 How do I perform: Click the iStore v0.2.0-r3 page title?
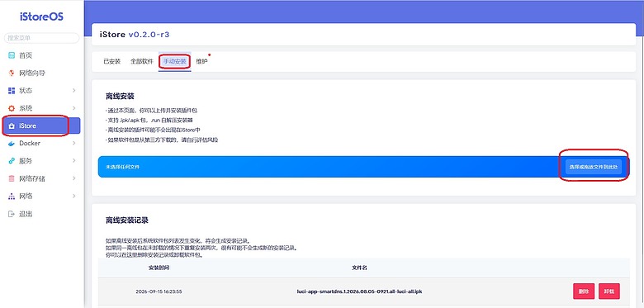pos(135,35)
